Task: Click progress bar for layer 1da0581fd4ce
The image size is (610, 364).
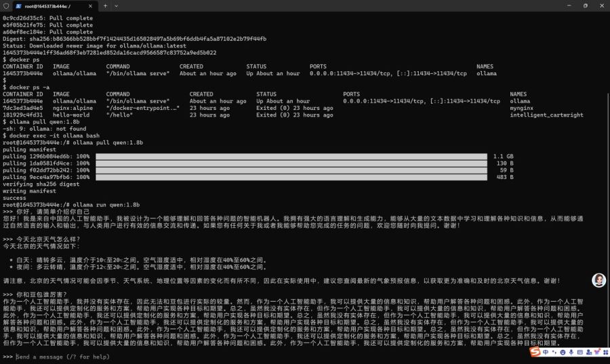Action: (x=291, y=163)
